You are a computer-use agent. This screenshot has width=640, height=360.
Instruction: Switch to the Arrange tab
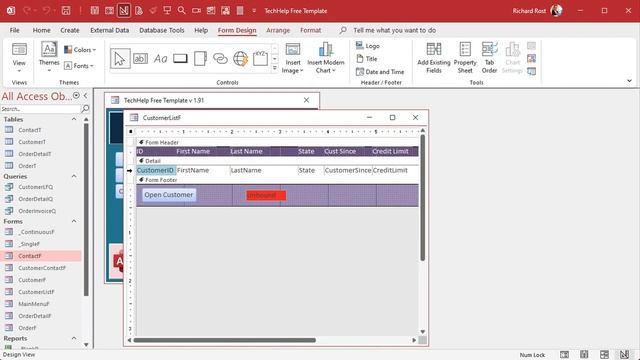(278, 30)
